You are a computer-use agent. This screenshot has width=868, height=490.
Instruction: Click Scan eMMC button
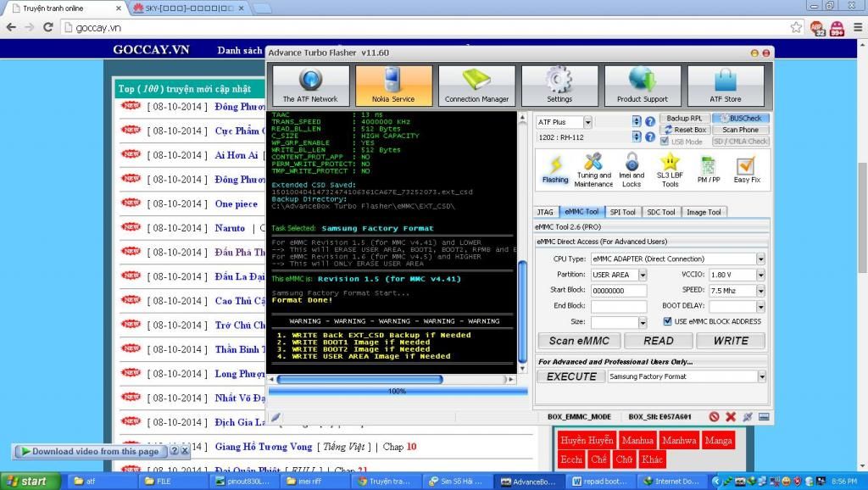tap(579, 341)
